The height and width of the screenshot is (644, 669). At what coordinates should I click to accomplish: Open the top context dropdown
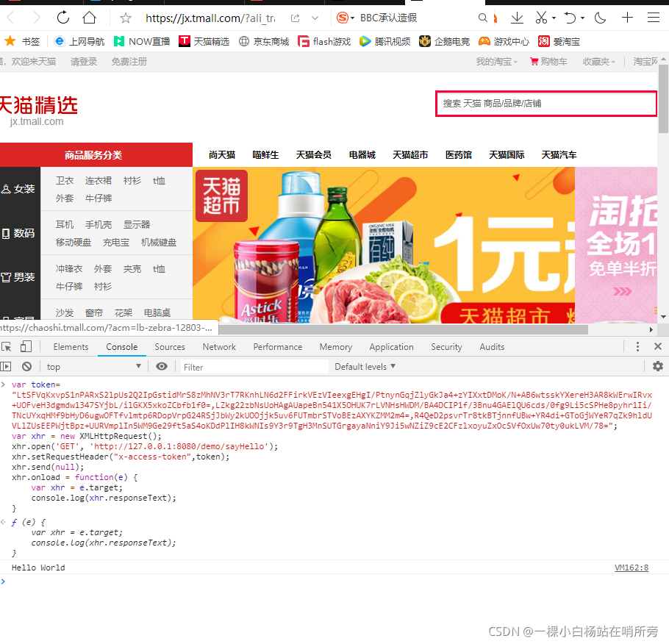[94, 367]
